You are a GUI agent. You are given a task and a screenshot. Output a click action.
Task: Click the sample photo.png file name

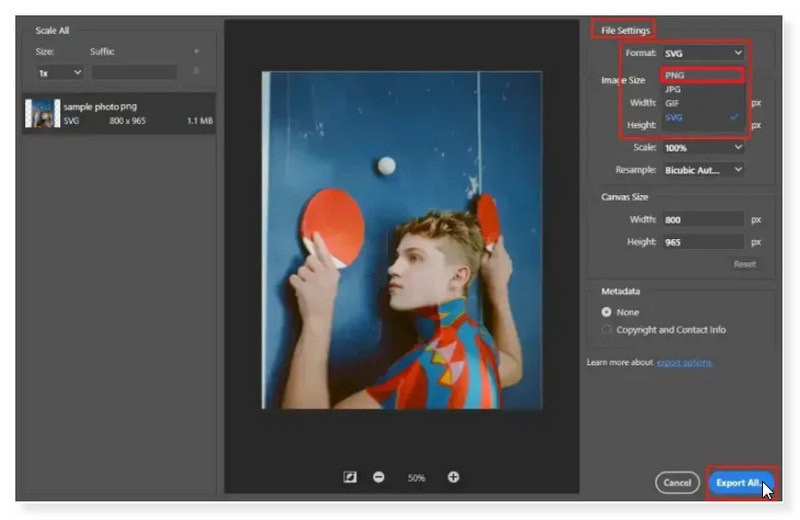pos(100,106)
